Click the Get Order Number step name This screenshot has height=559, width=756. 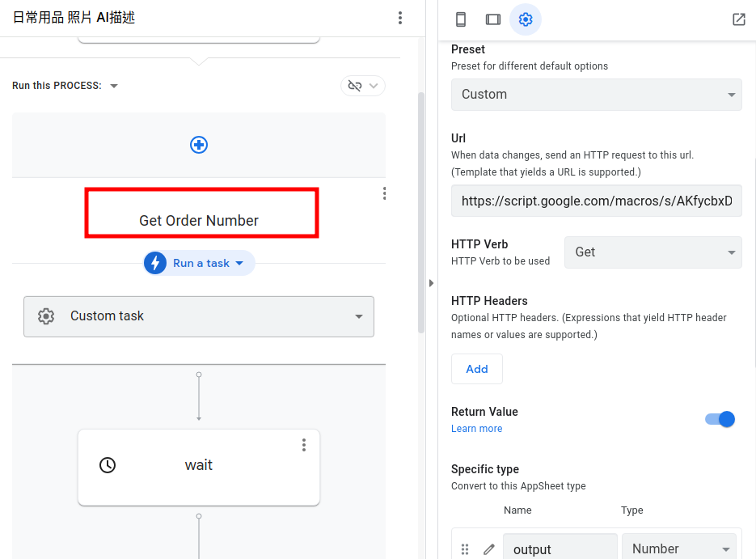point(199,220)
